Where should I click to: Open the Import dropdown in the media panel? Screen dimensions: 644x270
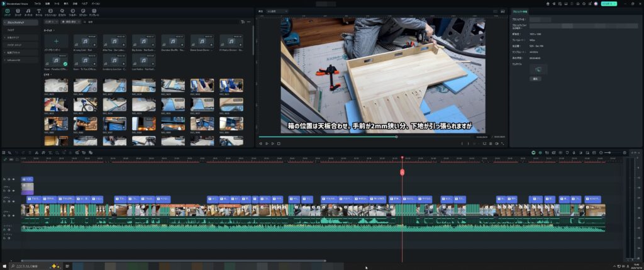point(52,22)
